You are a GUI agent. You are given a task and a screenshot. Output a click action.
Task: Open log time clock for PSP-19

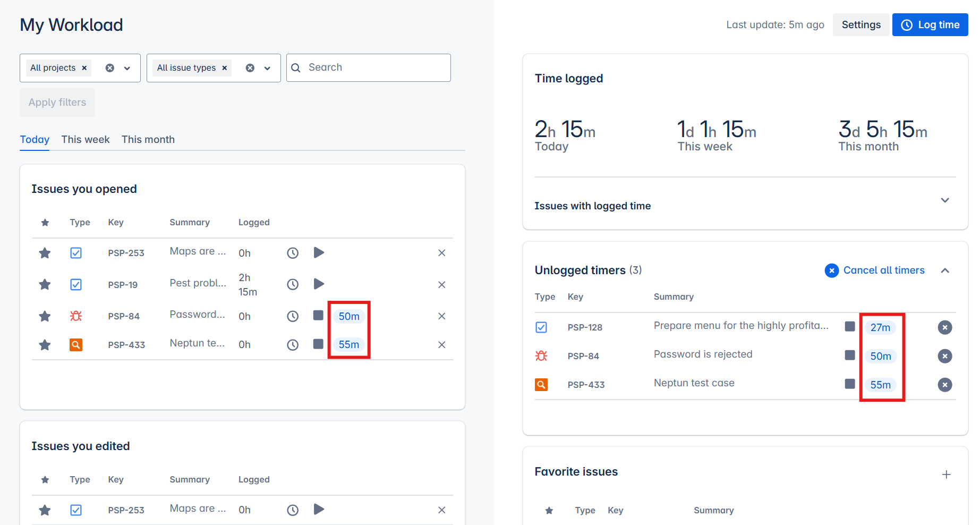tap(293, 284)
